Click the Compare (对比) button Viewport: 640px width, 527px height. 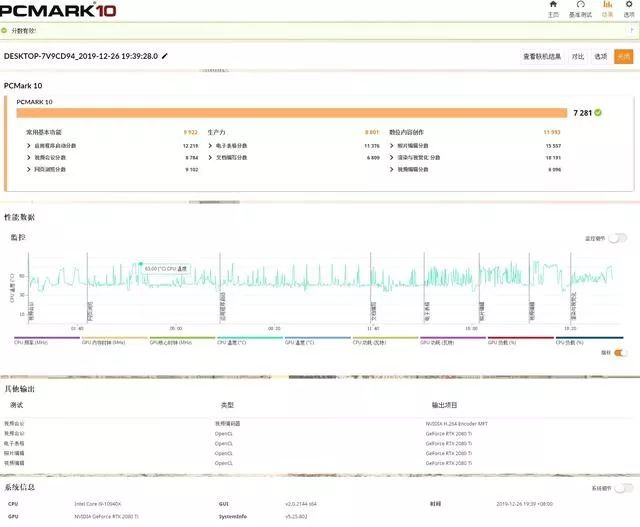click(578, 56)
